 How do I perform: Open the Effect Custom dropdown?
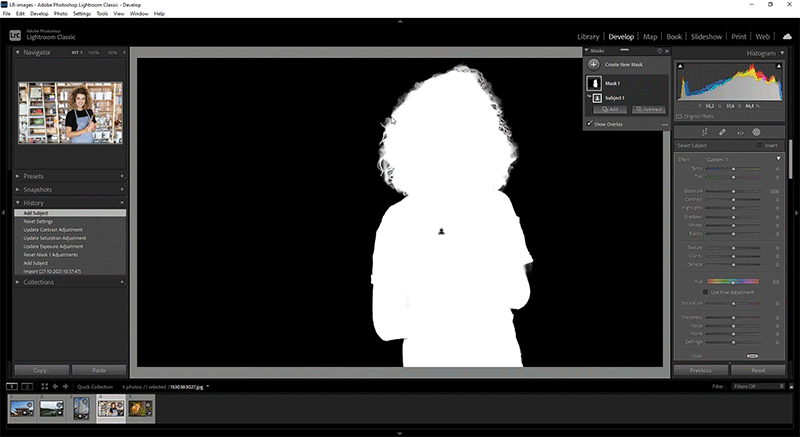click(718, 159)
